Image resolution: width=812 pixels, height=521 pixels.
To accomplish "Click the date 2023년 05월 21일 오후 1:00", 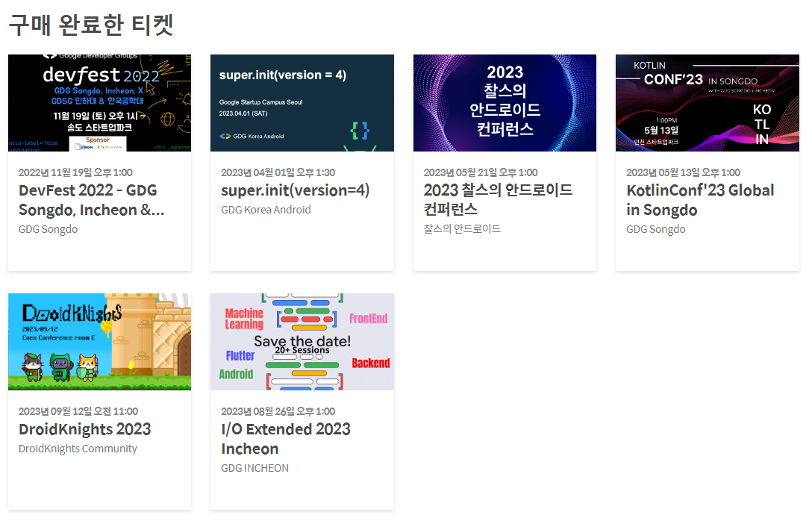I will 481,172.
